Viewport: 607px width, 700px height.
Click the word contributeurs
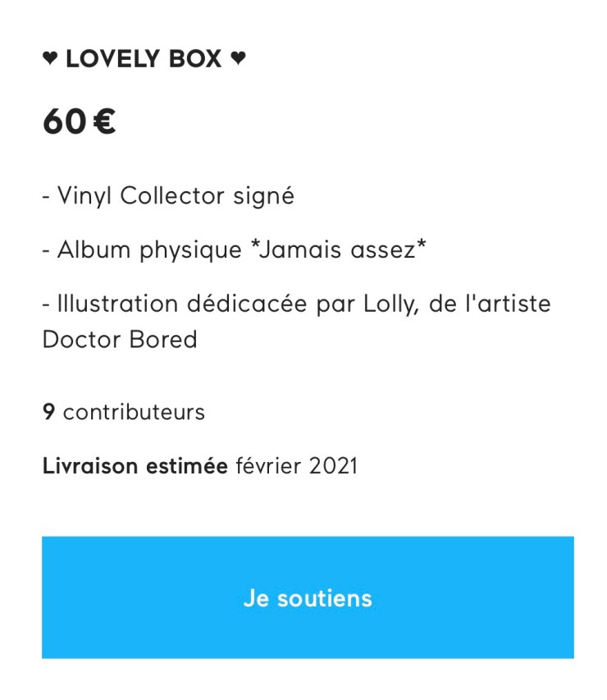(134, 411)
